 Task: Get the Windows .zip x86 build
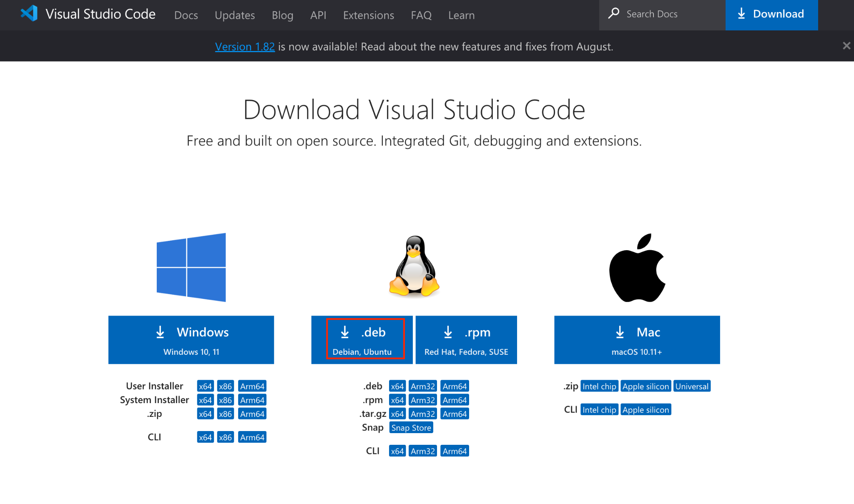(226, 414)
